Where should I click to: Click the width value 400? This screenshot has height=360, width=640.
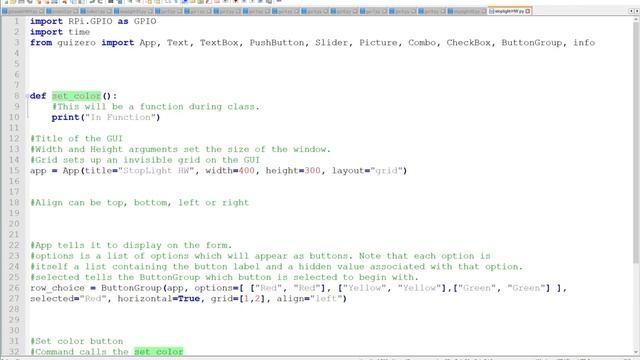[247, 171]
